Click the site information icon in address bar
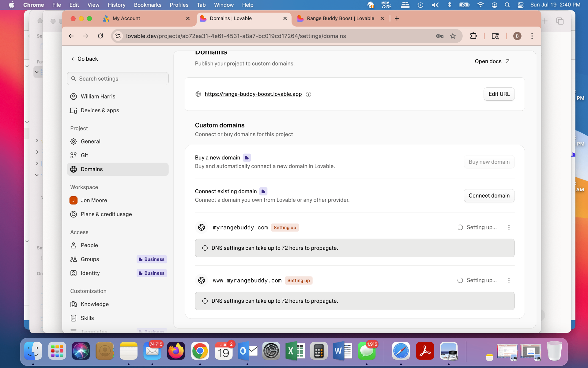 click(118, 36)
